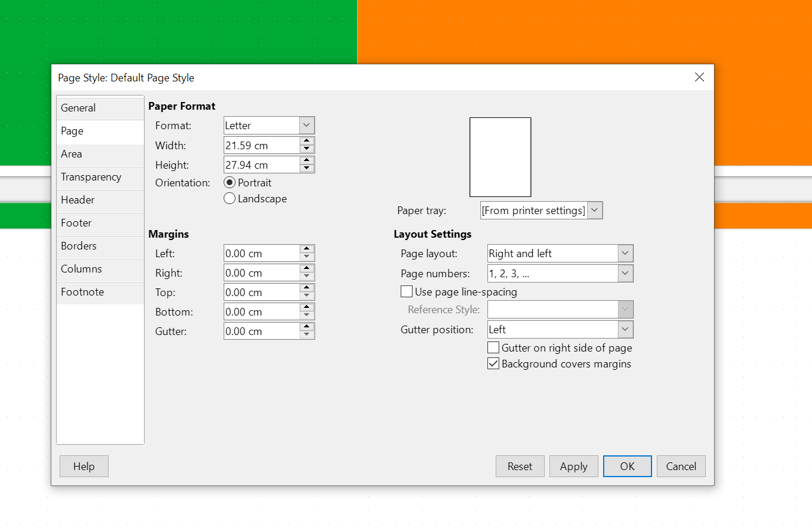
Task: Switch to the Borders tab
Action: pos(78,246)
